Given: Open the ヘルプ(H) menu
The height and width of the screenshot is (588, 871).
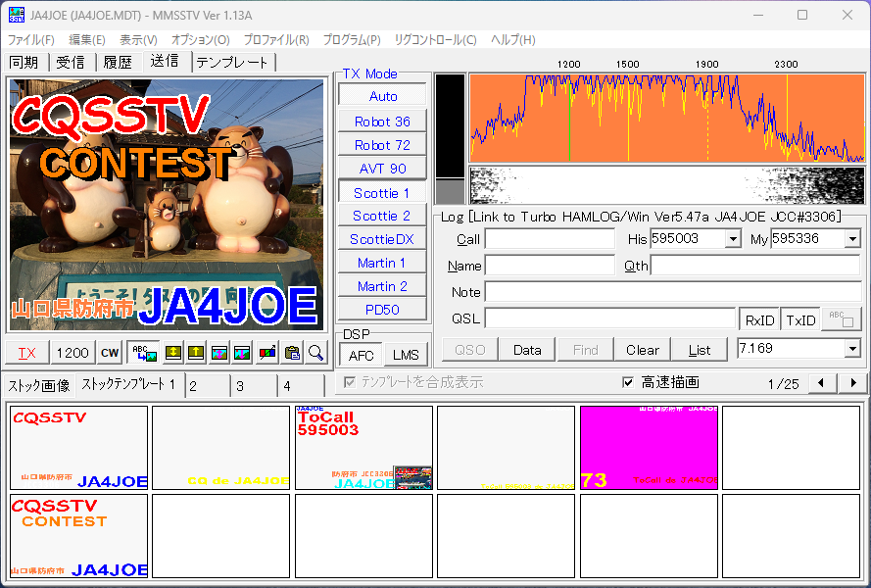Looking at the screenshot, I should (512, 40).
